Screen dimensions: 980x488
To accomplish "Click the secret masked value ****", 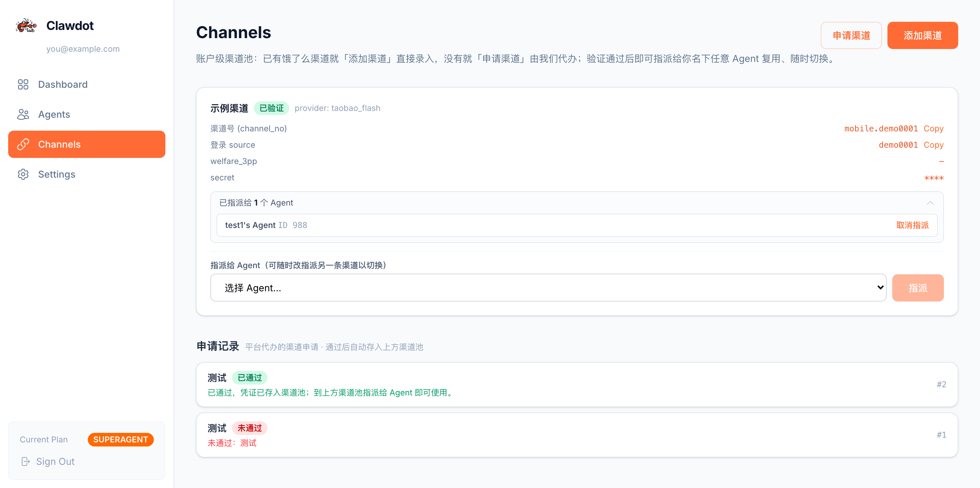I will tap(934, 178).
